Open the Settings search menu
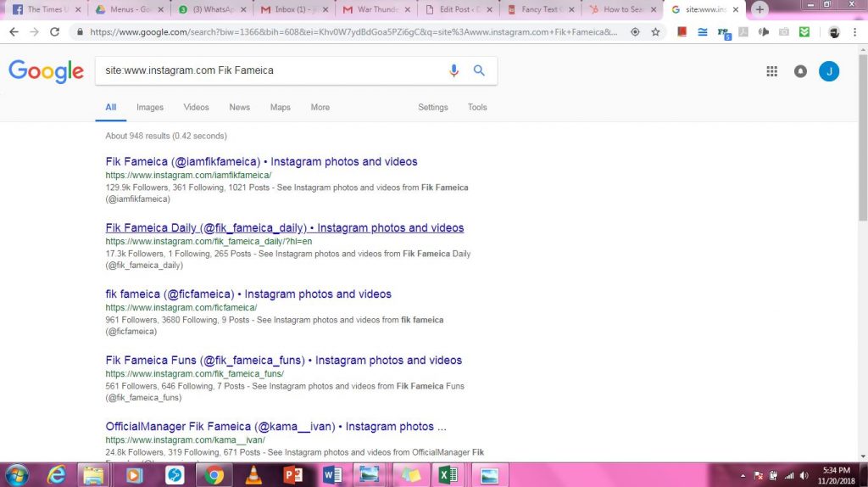 [433, 108]
